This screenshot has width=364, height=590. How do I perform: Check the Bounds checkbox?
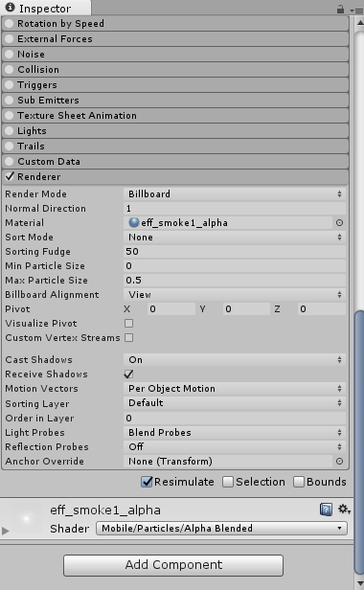(299, 482)
